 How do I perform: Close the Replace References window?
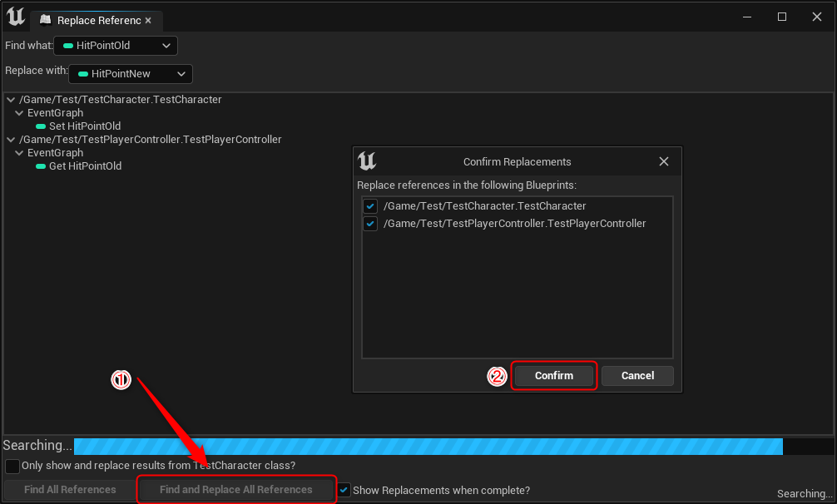tap(817, 17)
